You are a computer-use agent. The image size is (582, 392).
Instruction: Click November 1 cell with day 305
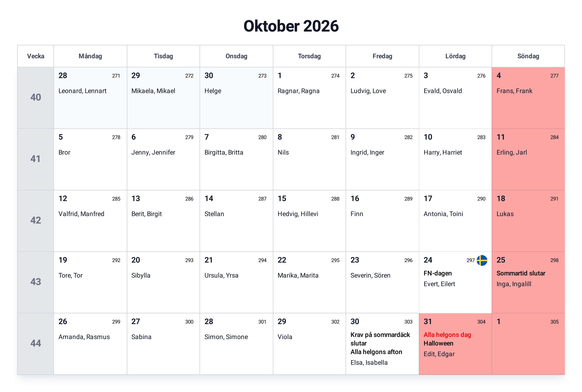528,344
